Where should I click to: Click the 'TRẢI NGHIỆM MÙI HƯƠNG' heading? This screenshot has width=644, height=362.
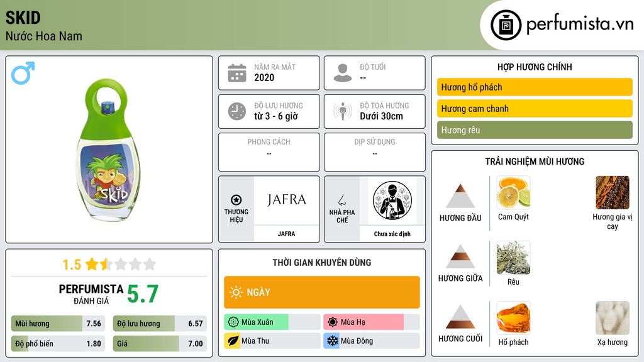[x=535, y=162]
